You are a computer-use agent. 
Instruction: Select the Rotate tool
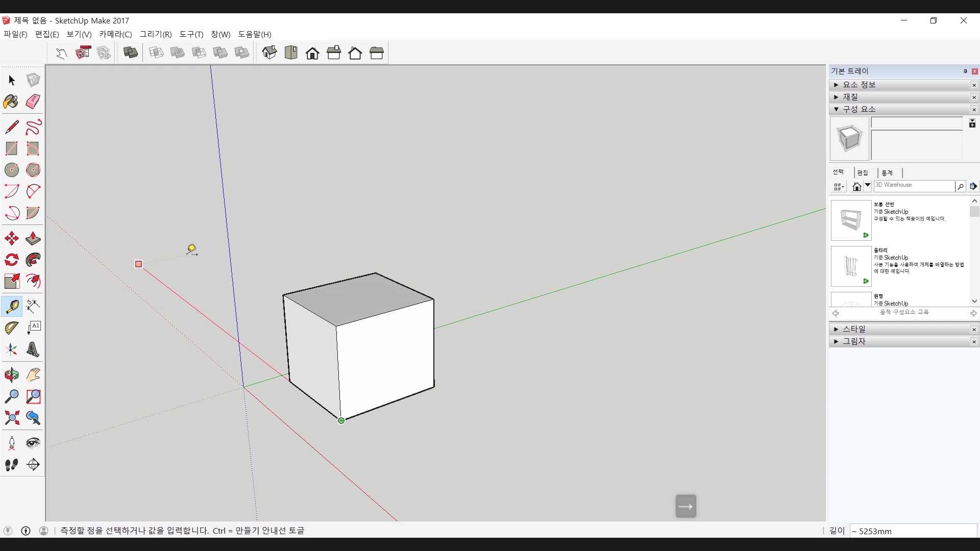click(11, 260)
